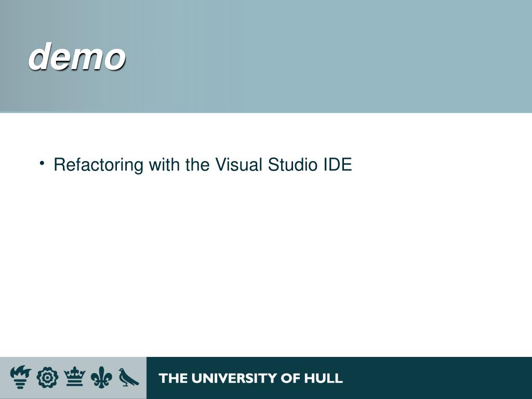Click the word 'OF' in footer text
532x399 pixels.
pyautogui.click(x=290, y=378)
